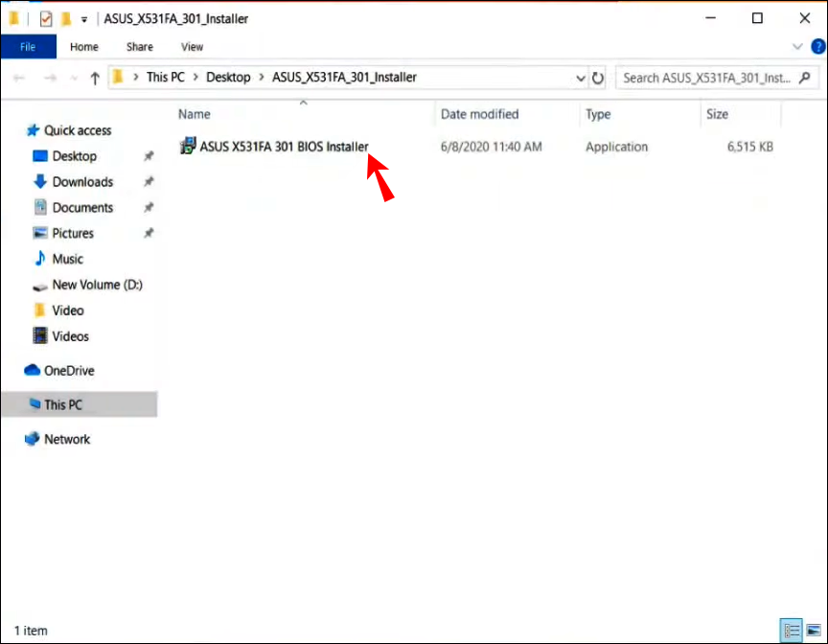This screenshot has width=828, height=644.
Task: Maximize the File Explorer window
Action: pos(757,18)
